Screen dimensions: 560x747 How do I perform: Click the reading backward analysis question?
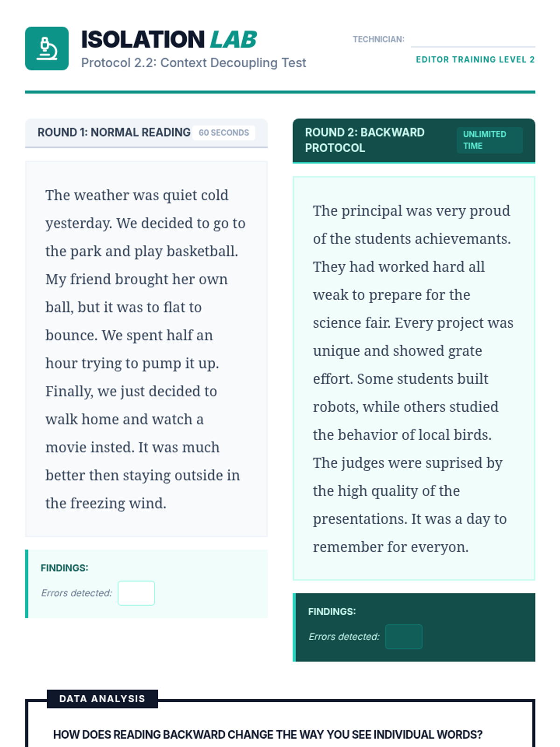point(268,734)
